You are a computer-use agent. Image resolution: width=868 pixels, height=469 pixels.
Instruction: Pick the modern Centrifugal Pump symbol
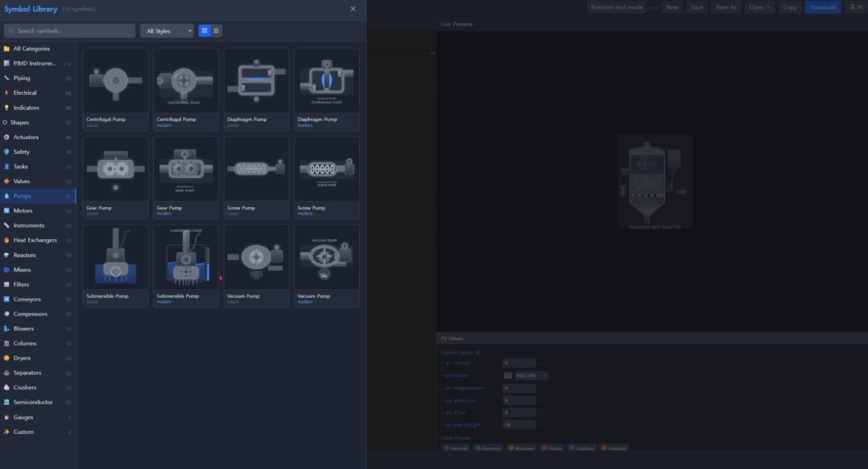186,89
